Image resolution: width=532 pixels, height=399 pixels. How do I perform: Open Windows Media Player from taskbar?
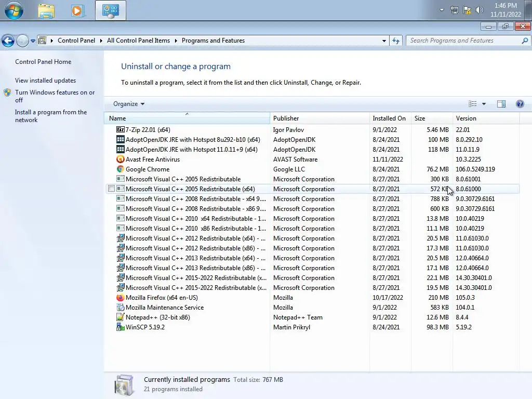pos(77,10)
